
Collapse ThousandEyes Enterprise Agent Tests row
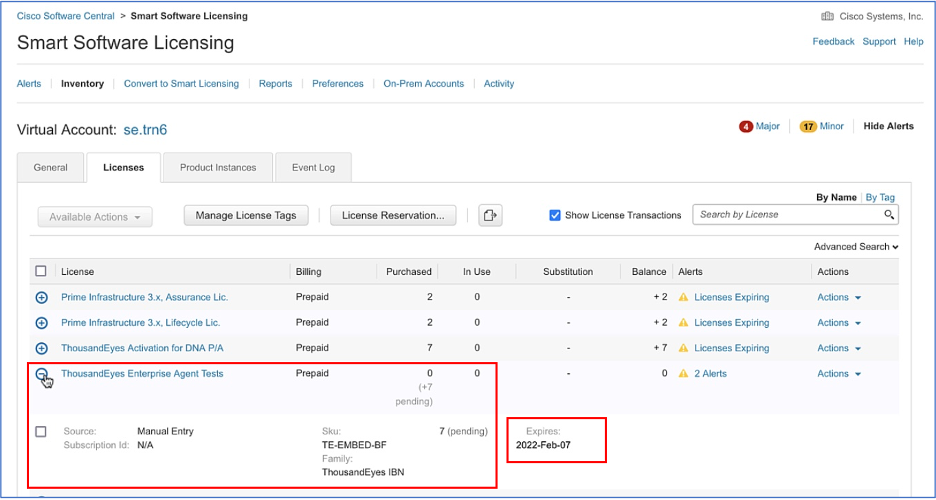(x=41, y=374)
